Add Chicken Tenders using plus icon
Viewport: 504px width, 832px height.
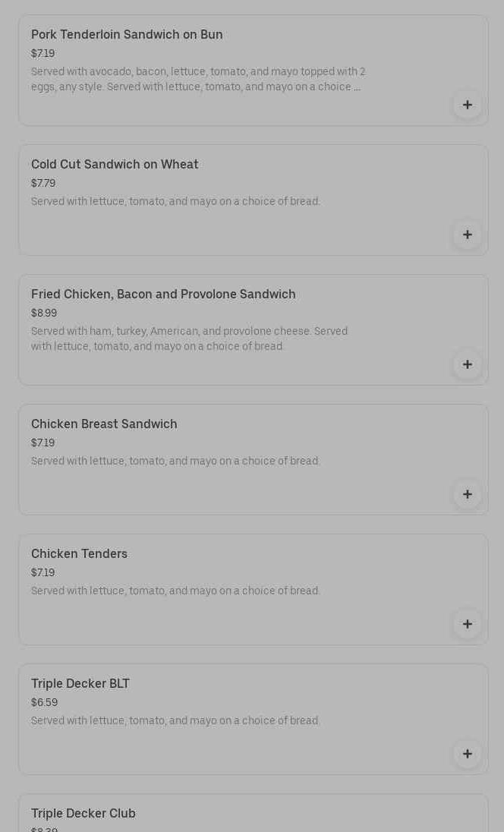467,624
